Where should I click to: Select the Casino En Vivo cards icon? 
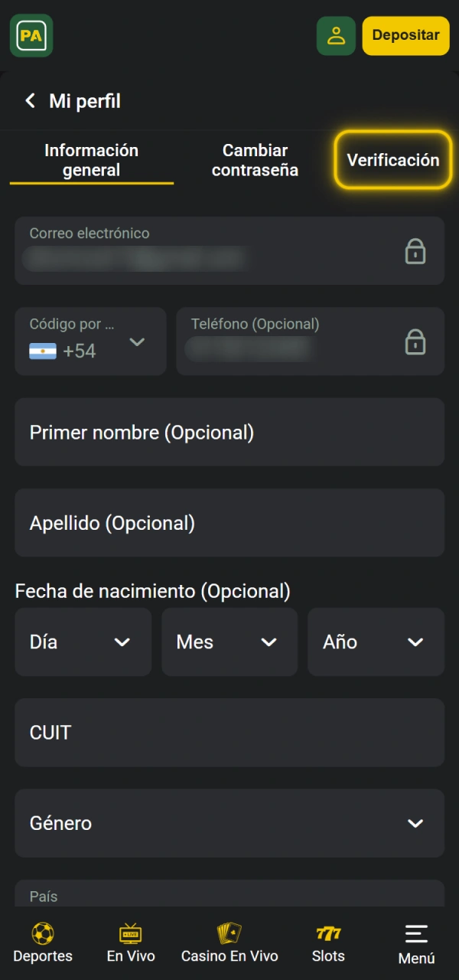[229, 934]
